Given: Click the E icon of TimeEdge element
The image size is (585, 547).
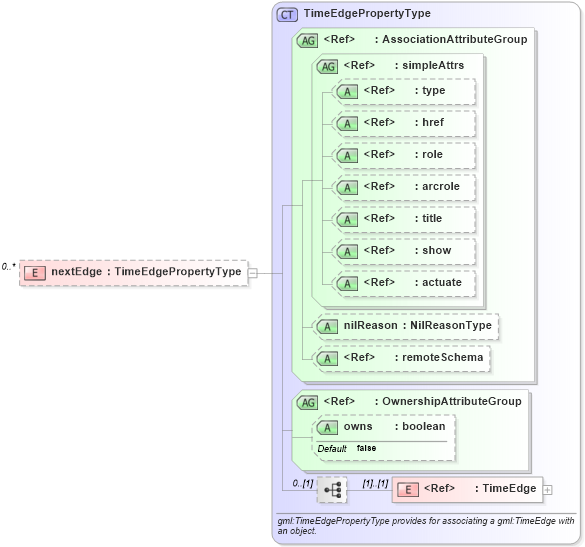Looking at the screenshot, I should (408, 490).
